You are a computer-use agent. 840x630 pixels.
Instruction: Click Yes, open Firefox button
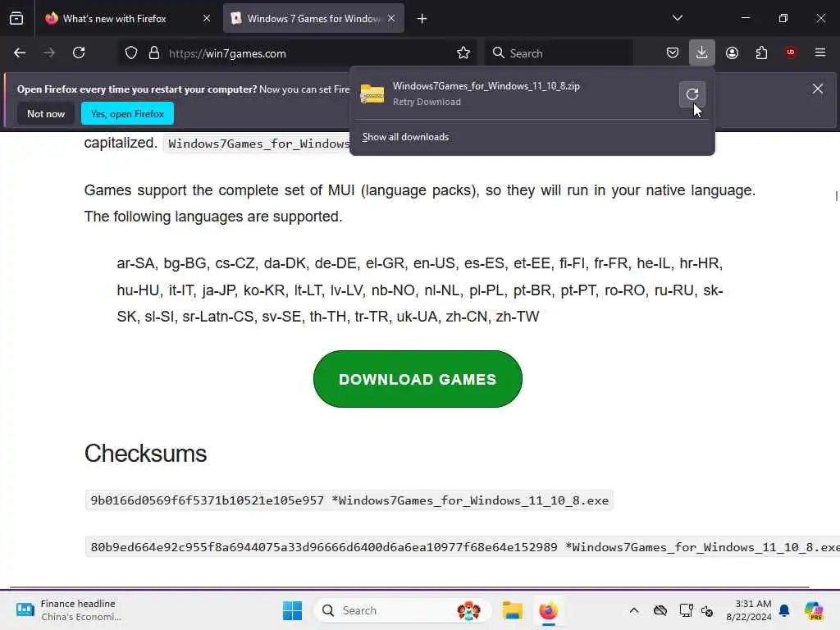point(127,113)
